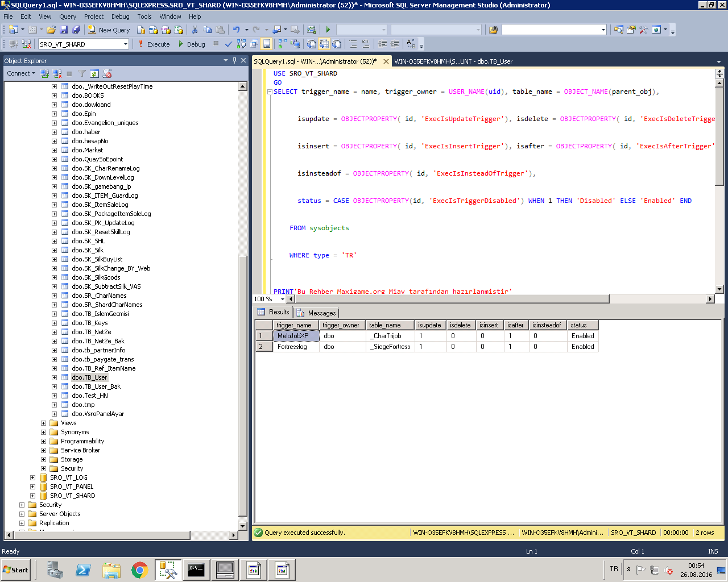This screenshot has width=728, height=582.
Task: Click the Decrease Indent icon
Action: coord(382,44)
